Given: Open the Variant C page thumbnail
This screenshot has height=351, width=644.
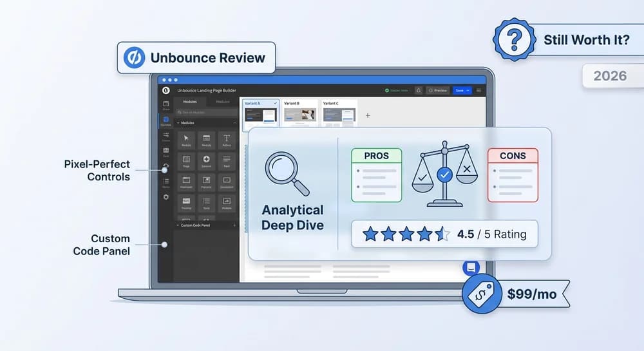Looking at the screenshot, I should coord(339,115).
